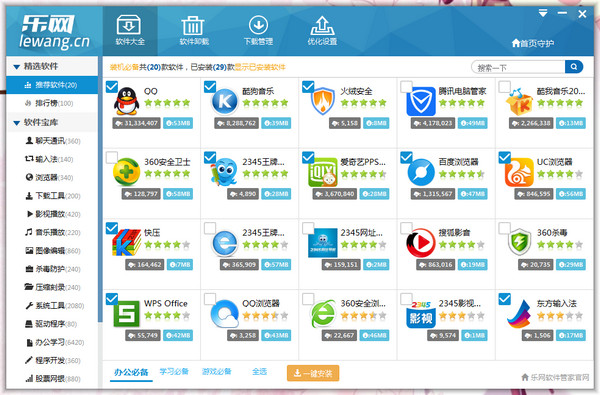Open the 系统工具 category
The image size is (600, 395).
pyautogui.click(x=54, y=305)
